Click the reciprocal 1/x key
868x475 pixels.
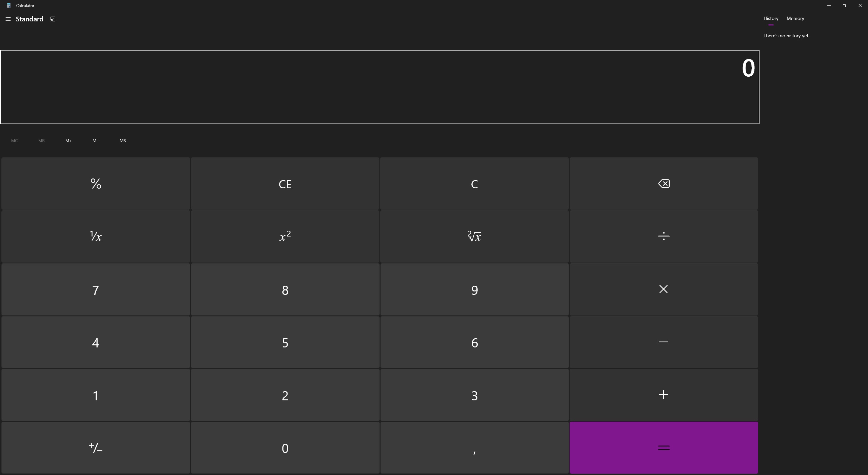[96, 236]
